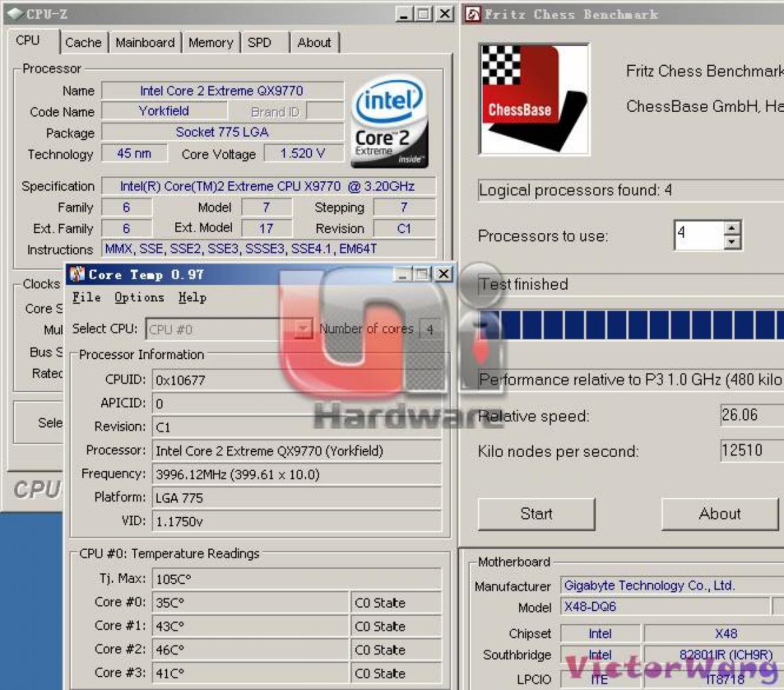
Task: Click the Relative speed value 26.06
Action: 752,414
